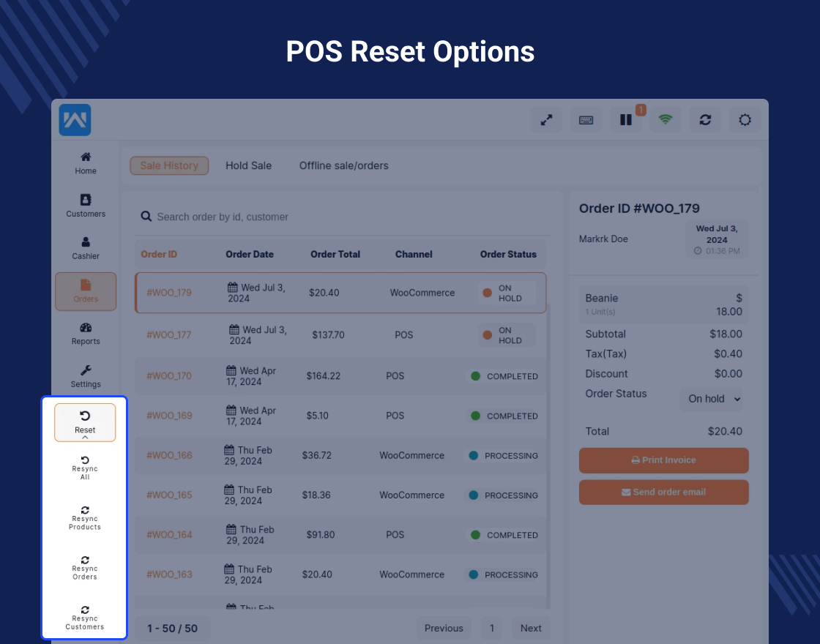This screenshot has width=820, height=644.
Task: Click the order search input field
Action: coord(293,217)
